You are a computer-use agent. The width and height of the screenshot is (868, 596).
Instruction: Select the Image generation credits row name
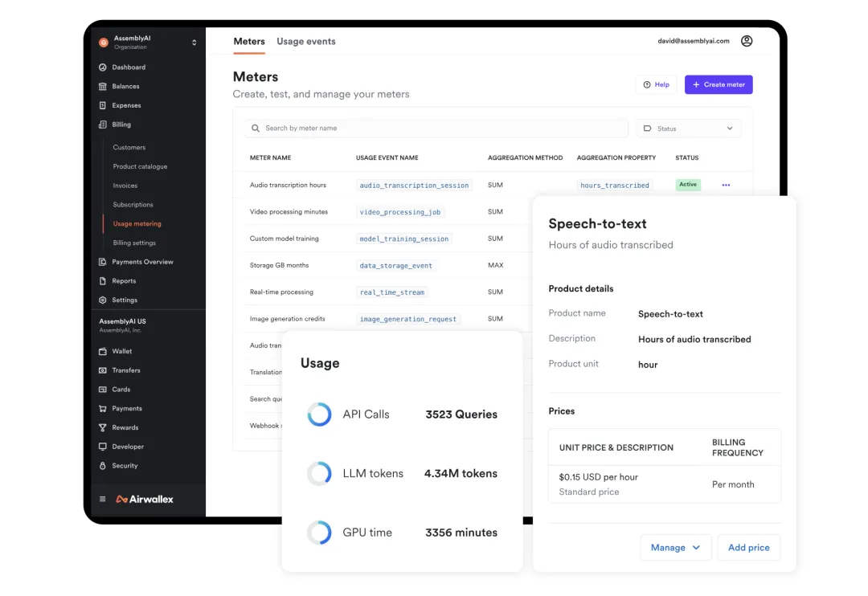287,319
